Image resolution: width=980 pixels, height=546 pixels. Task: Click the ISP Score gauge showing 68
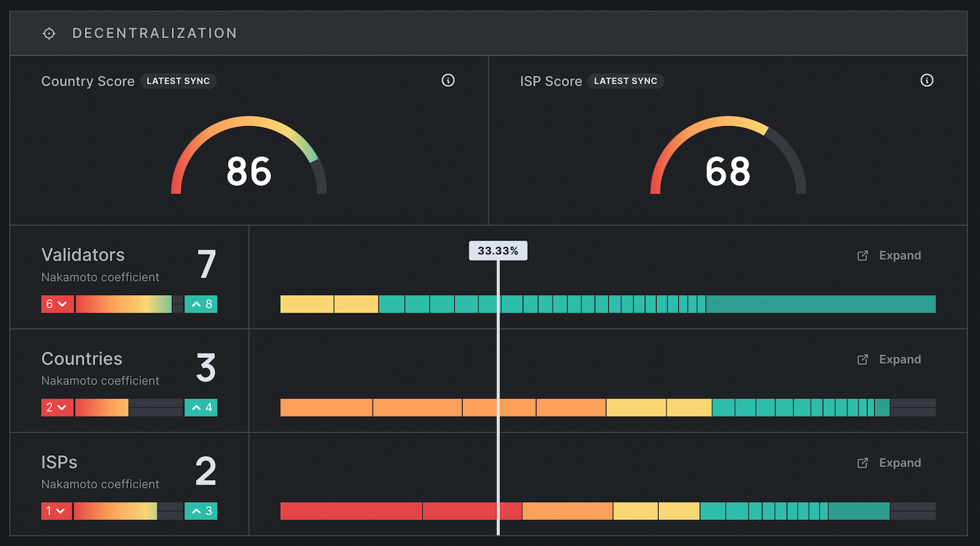tap(728, 155)
